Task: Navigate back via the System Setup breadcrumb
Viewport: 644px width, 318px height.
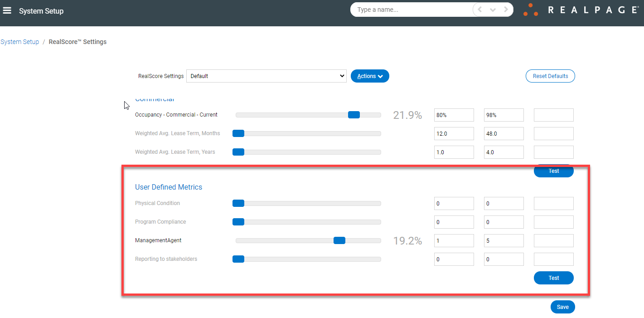Action: click(x=20, y=41)
